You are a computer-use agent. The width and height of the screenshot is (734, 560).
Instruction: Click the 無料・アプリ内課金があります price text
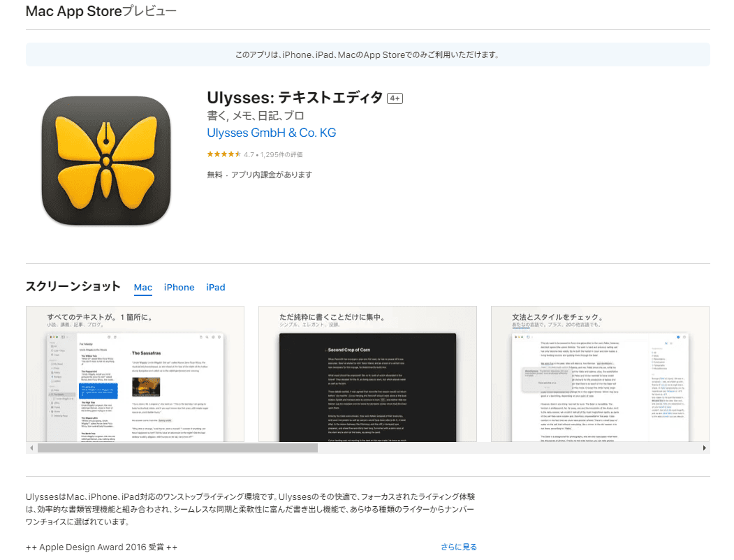click(x=259, y=175)
